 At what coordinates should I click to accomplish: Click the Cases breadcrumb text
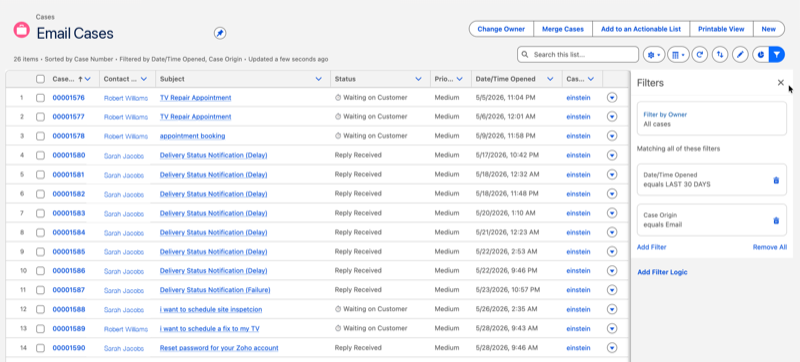point(45,17)
